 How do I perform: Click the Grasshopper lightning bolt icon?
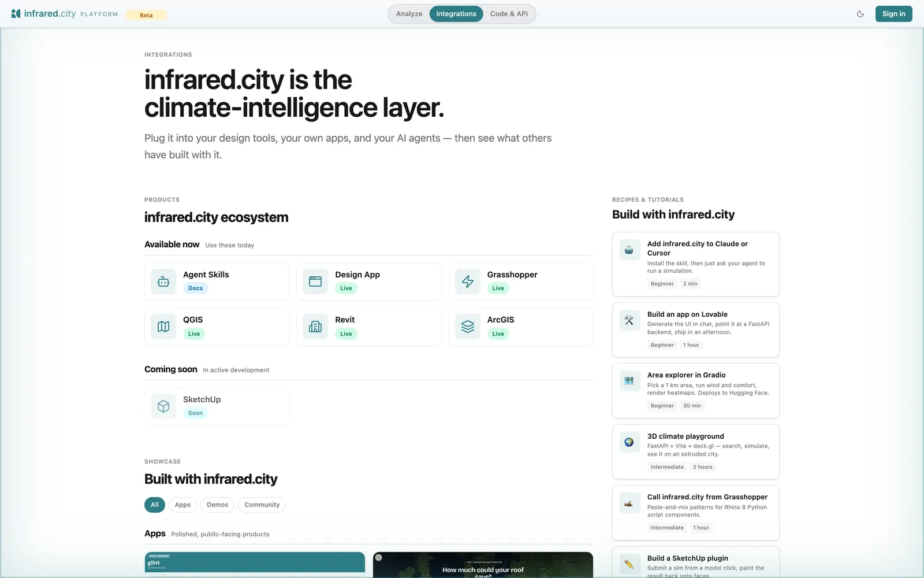click(468, 281)
